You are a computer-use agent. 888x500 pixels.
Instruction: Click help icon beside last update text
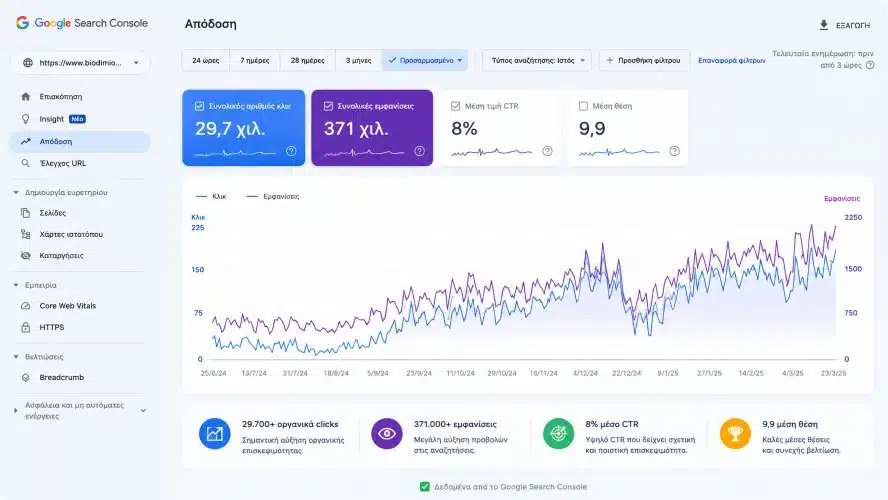tap(870, 65)
